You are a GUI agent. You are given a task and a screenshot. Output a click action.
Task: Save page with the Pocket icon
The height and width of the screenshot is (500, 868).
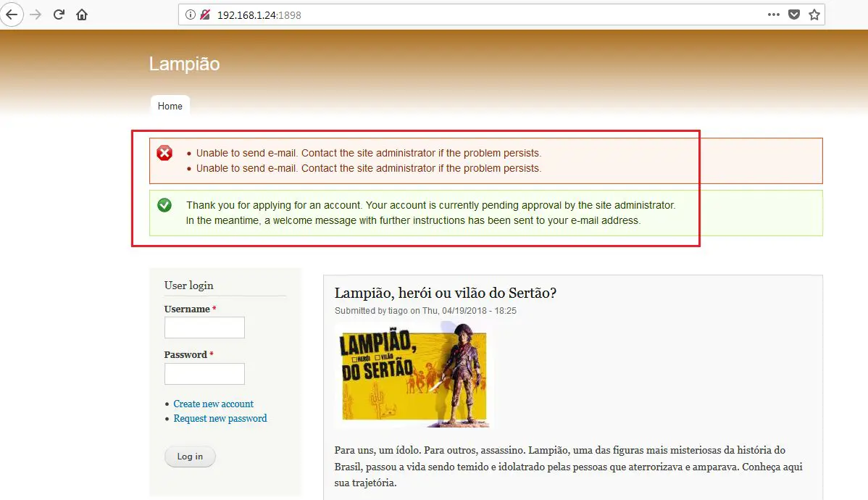794,14
